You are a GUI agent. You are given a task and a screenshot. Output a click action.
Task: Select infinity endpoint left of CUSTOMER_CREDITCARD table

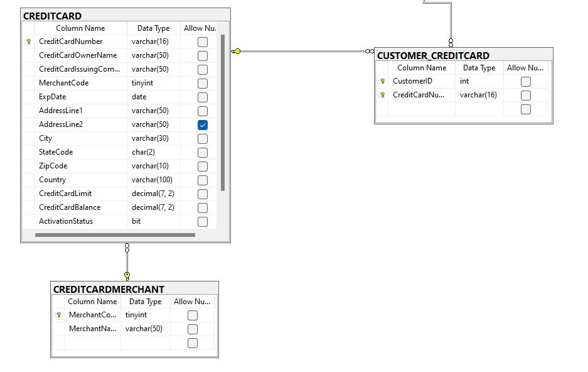click(370, 51)
